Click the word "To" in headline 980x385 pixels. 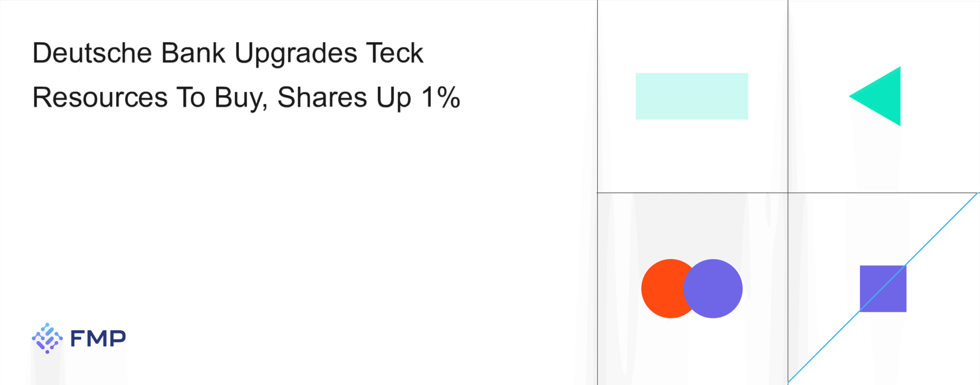pyautogui.click(x=190, y=97)
